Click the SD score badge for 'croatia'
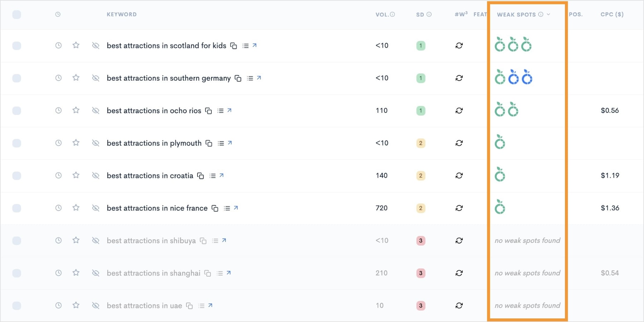 [x=421, y=176]
